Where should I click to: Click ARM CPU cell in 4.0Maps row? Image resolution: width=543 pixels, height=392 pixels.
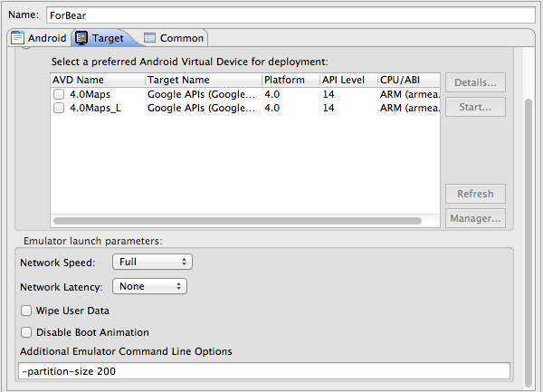pyautogui.click(x=410, y=94)
